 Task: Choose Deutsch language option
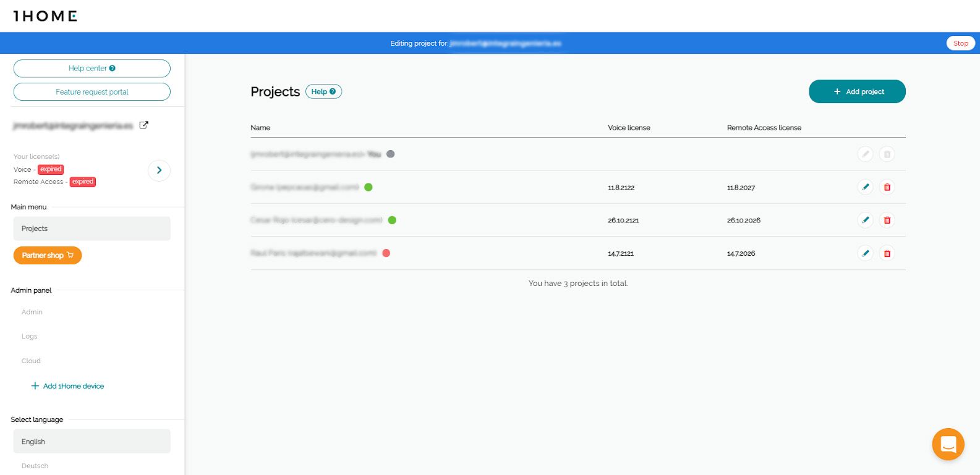coord(35,466)
